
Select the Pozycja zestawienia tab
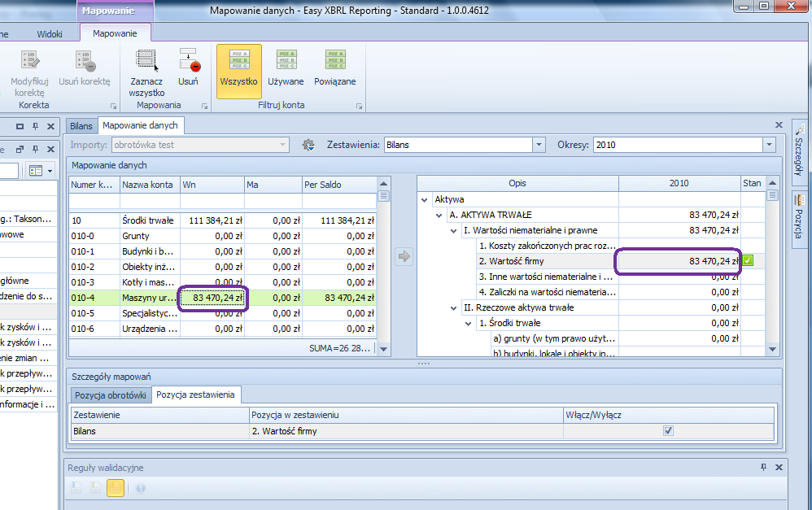(x=195, y=394)
